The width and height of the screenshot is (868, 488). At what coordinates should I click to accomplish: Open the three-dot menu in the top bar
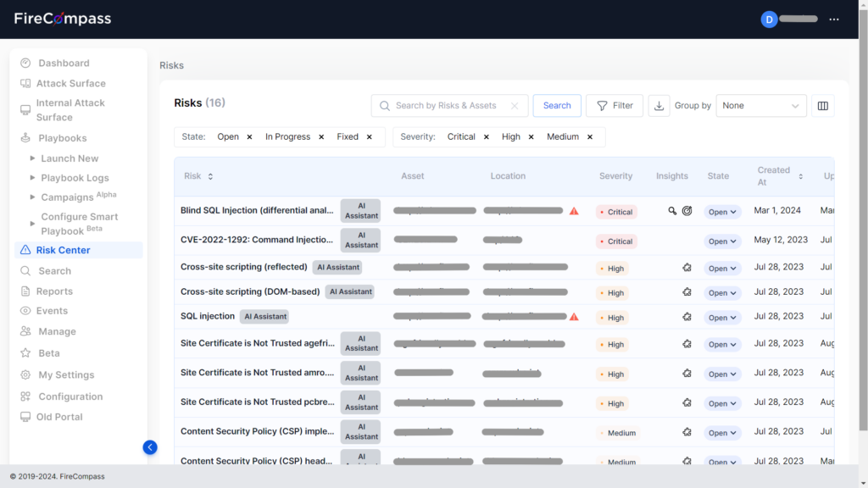click(x=834, y=19)
